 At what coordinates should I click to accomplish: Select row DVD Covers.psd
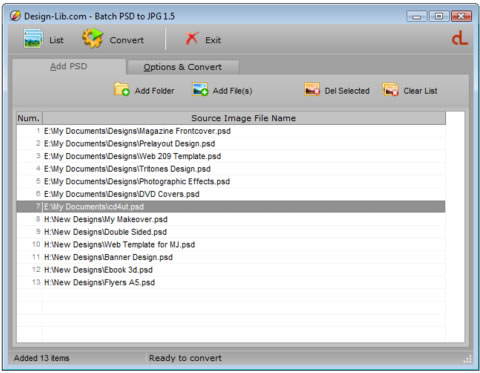tap(231, 194)
